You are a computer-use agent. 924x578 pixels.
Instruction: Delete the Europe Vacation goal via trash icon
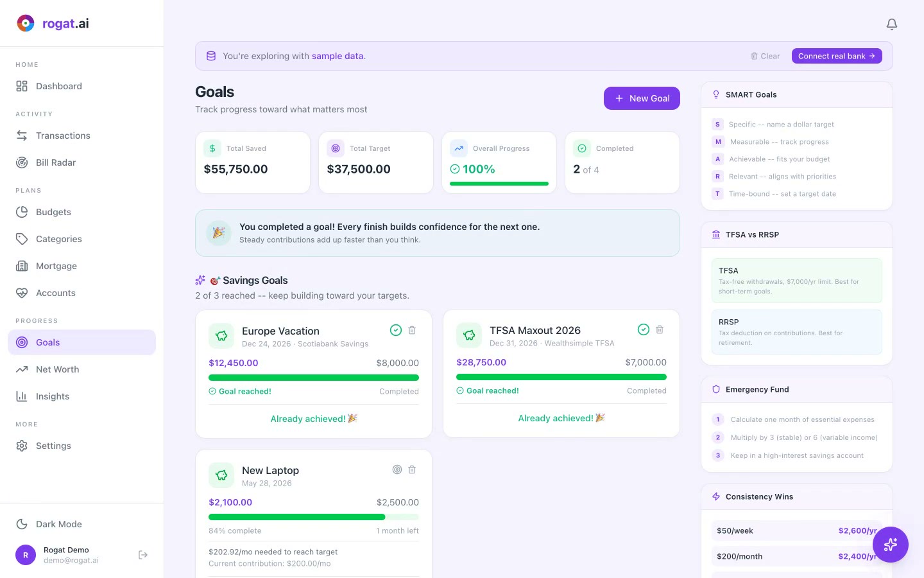pyautogui.click(x=412, y=330)
